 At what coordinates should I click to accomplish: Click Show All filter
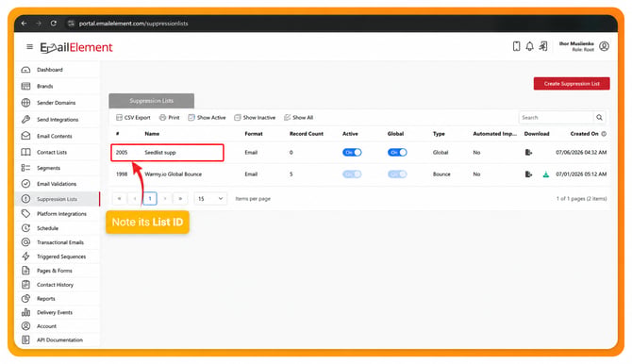point(299,117)
